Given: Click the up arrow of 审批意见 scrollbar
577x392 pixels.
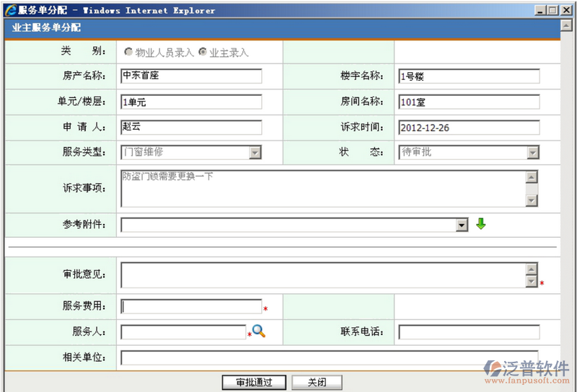Looking at the screenshot, I should (532, 269).
